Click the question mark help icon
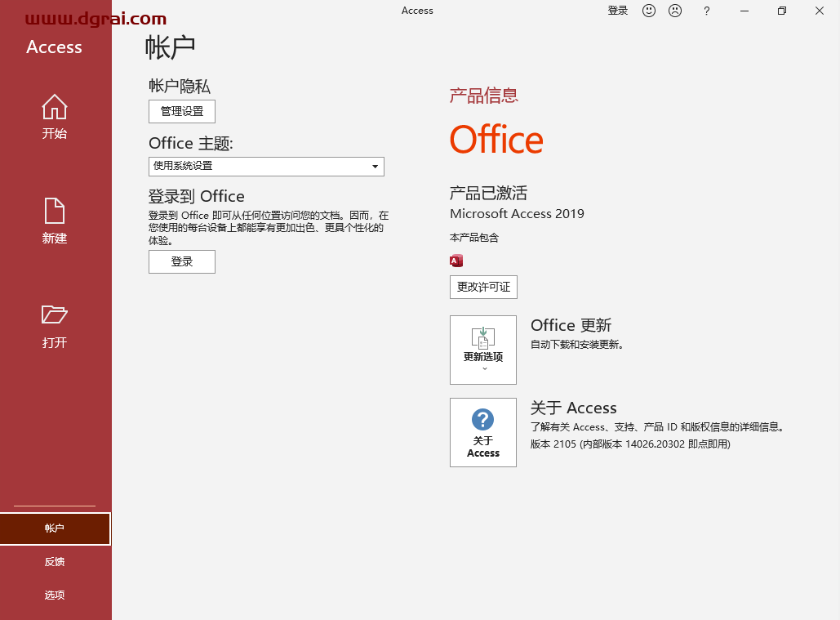Viewport: 840px width, 620px height. click(707, 11)
